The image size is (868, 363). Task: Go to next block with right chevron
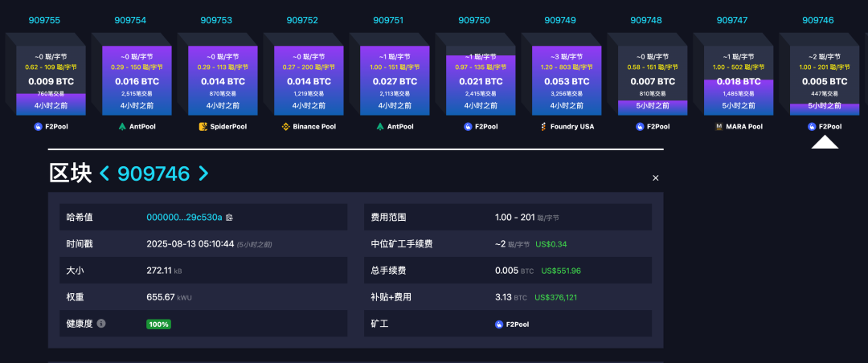pos(203,173)
